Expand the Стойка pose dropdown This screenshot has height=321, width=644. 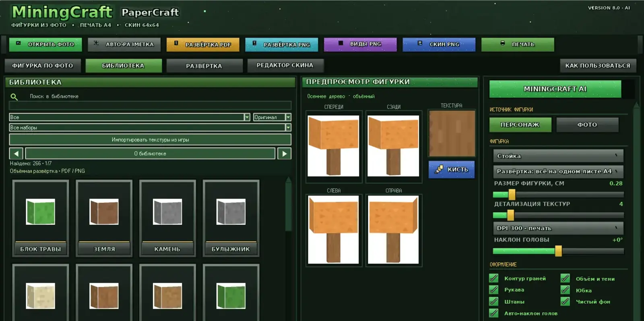click(x=558, y=156)
